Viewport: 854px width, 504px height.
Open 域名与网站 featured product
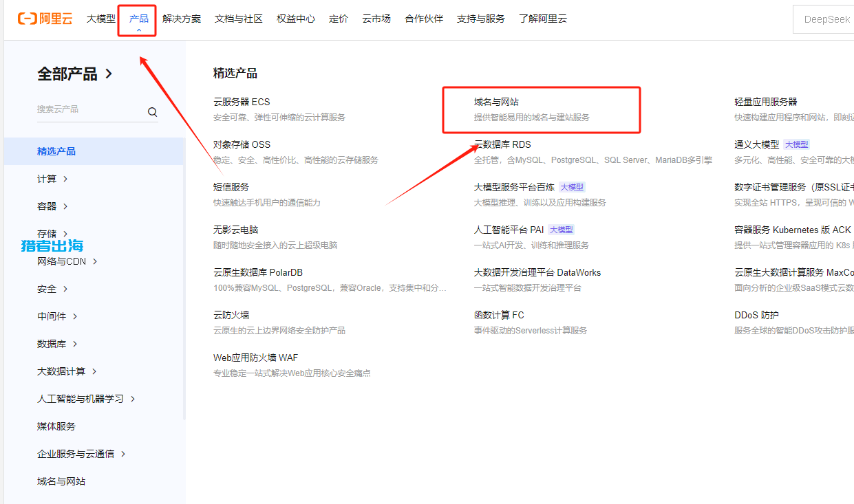tap(496, 102)
